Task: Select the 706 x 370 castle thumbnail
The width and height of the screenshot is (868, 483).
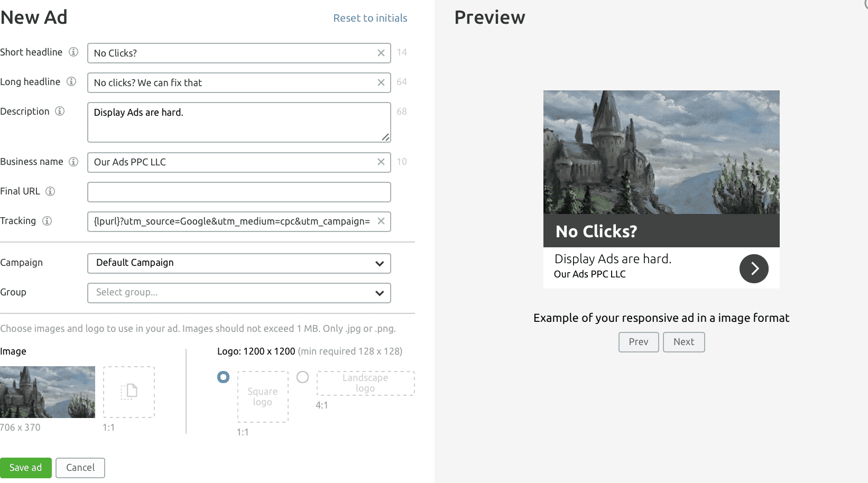Action: click(x=48, y=392)
